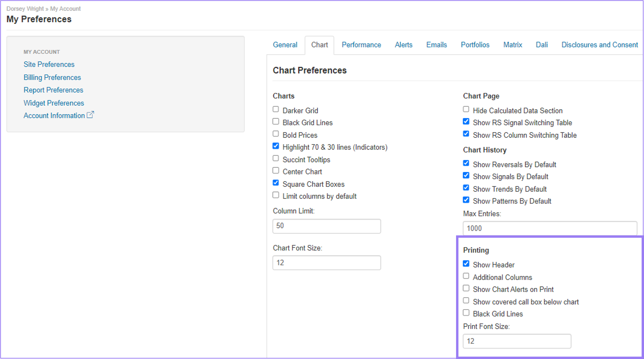This screenshot has width=644, height=359.
Task: Enable Additional Columns for printing
Action: [x=466, y=276]
